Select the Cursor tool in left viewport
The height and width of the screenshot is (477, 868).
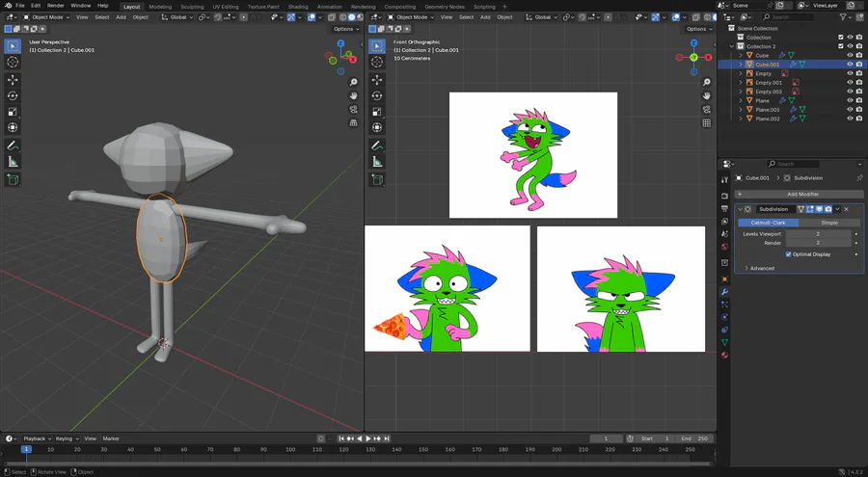click(13, 63)
